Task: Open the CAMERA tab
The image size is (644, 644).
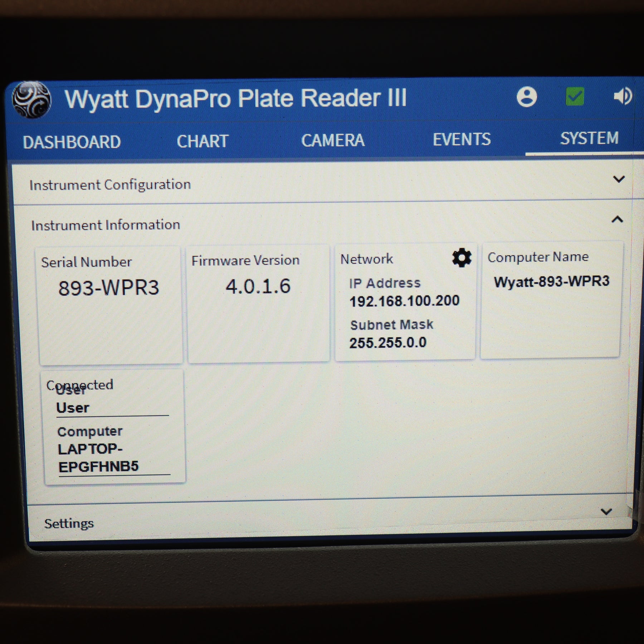Action: click(333, 140)
